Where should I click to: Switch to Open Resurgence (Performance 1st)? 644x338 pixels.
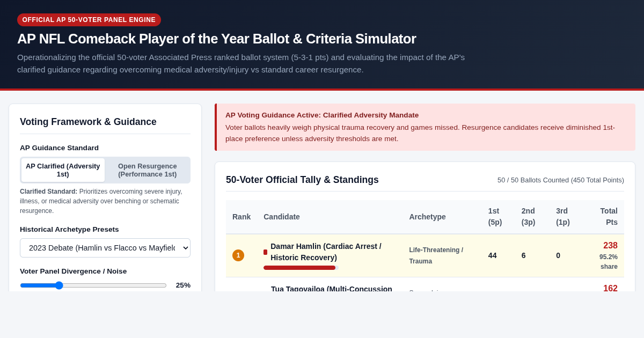click(x=148, y=170)
